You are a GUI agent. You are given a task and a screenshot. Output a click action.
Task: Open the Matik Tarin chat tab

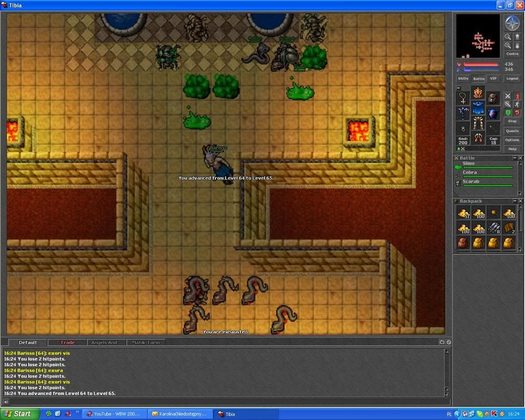pos(146,342)
